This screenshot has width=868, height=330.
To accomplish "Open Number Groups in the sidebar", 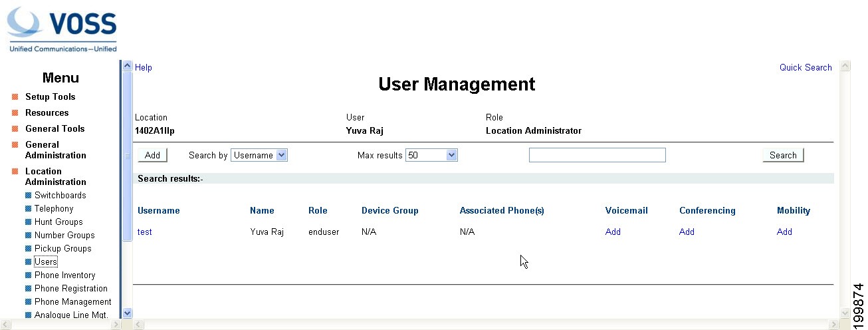I will pos(64,236).
